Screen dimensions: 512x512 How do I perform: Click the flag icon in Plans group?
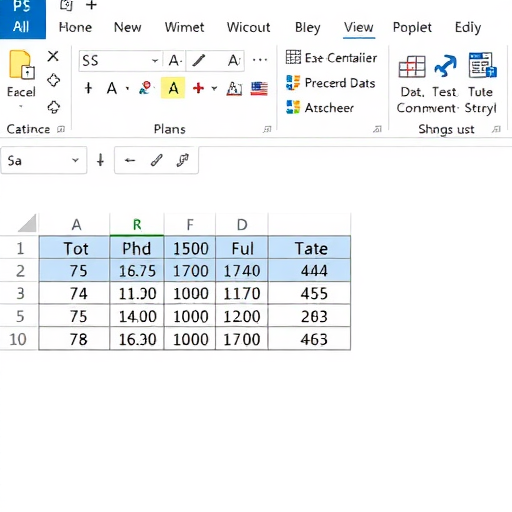point(259,89)
